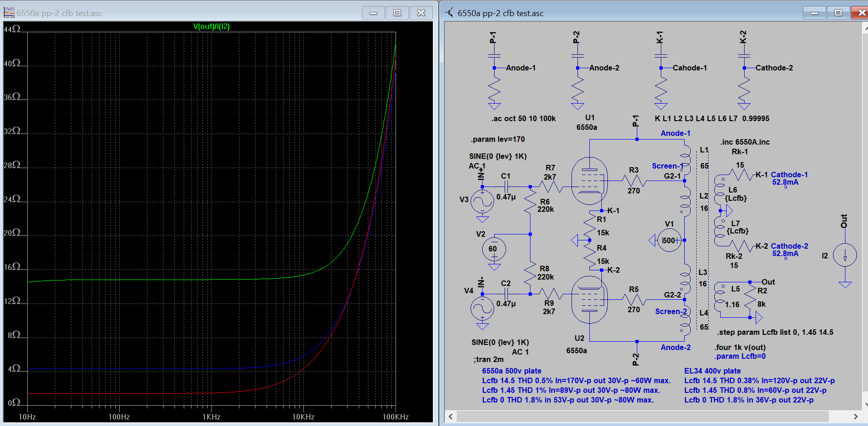Click the 100KHz frequency axis label

coord(396,417)
